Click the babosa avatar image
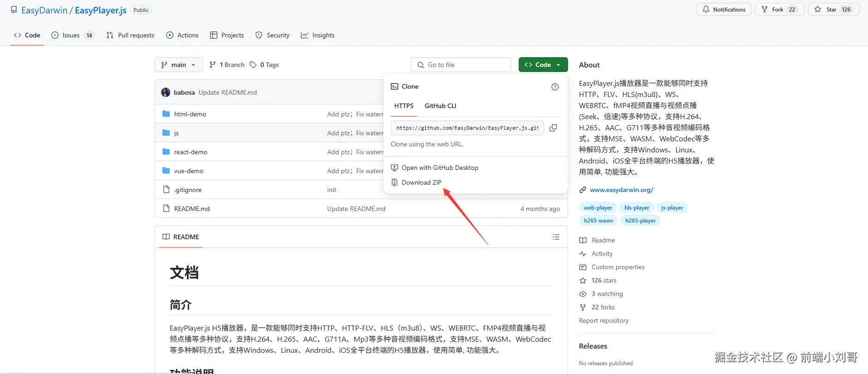The image size is (868, 374). tap(166, 92)
